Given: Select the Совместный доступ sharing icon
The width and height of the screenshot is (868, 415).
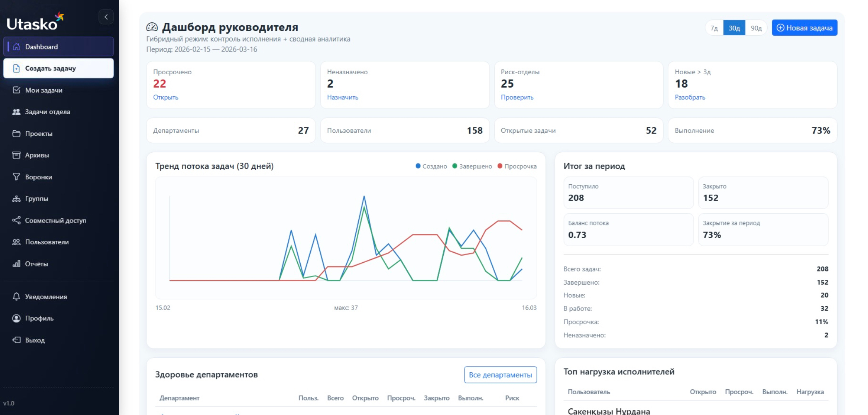Looking at the screenshot, I should (x=16, y=220).
